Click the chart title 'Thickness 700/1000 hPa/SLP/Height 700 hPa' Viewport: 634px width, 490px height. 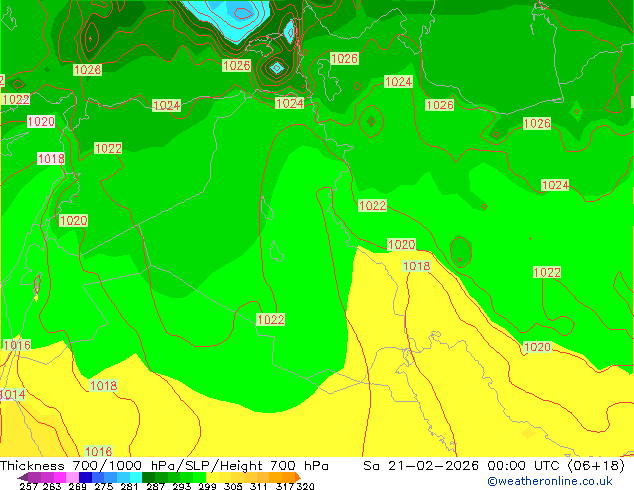point(164,466)
